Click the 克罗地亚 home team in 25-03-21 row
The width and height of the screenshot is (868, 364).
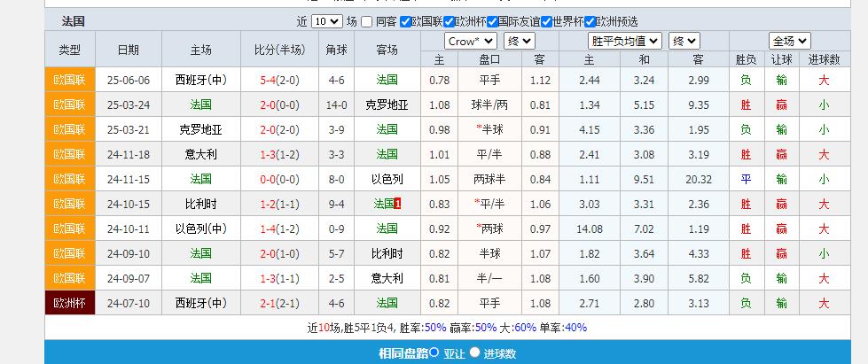pyautogui.click(x=200, y=129)
